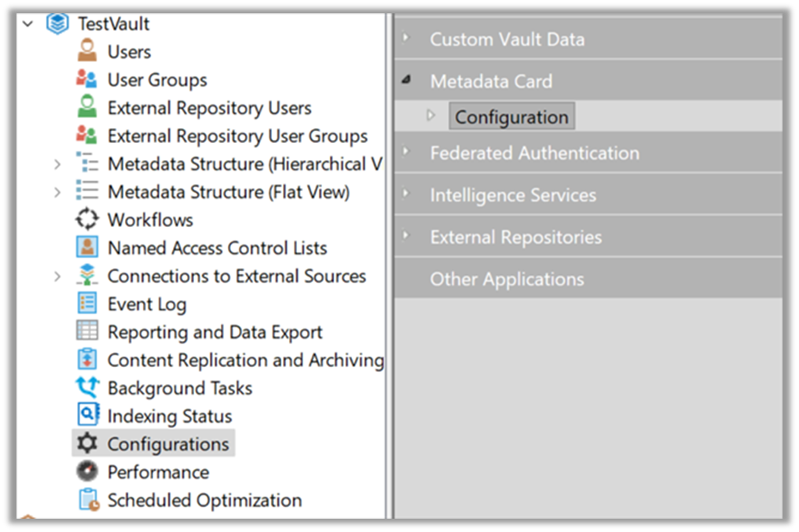Select the TestVault label

[113, 24]
